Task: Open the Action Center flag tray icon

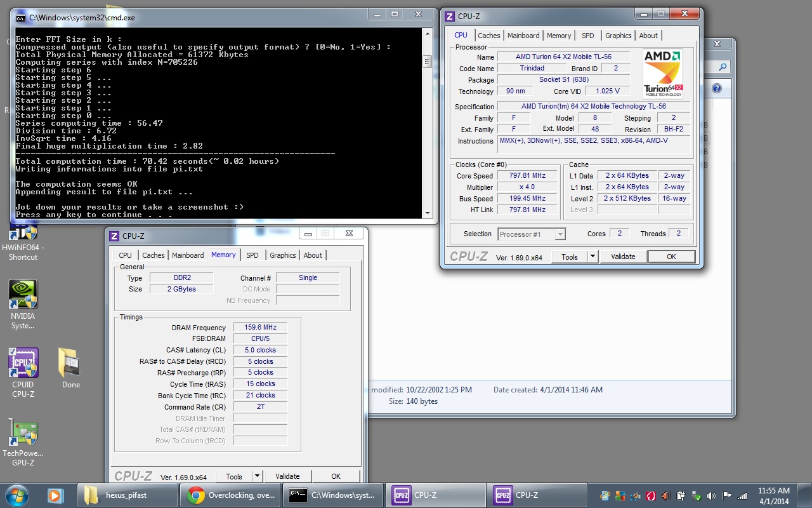Action: coord(727,496)
